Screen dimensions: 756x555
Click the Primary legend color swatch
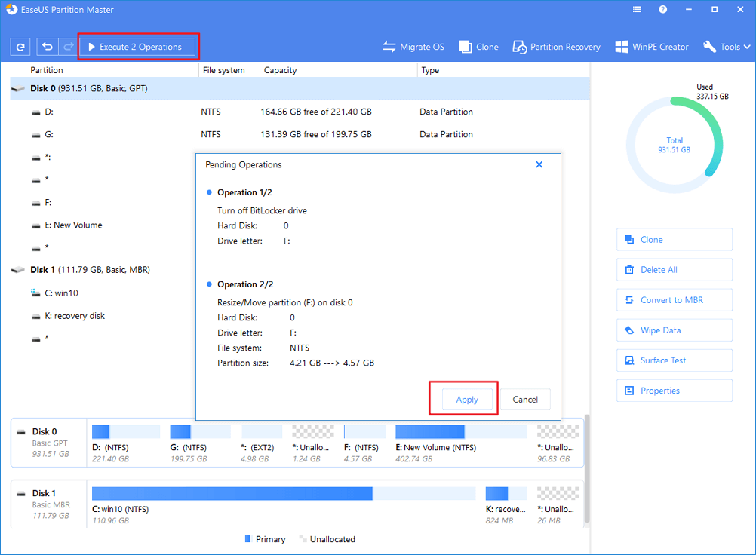coord(247,538)
